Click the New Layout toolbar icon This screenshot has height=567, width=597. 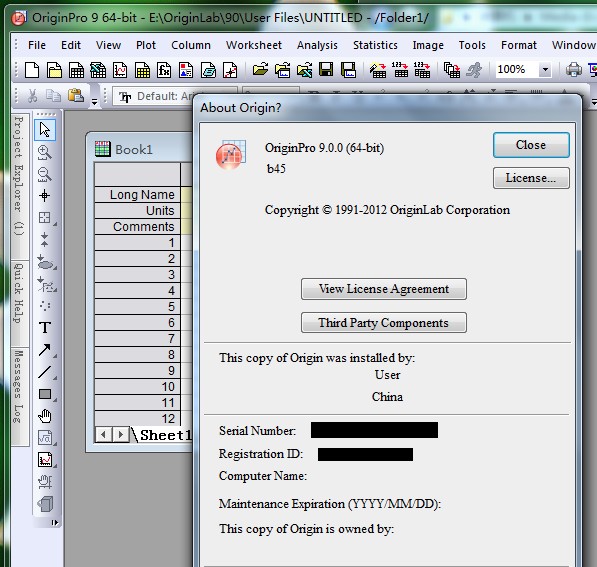click(x=186, y=70)
